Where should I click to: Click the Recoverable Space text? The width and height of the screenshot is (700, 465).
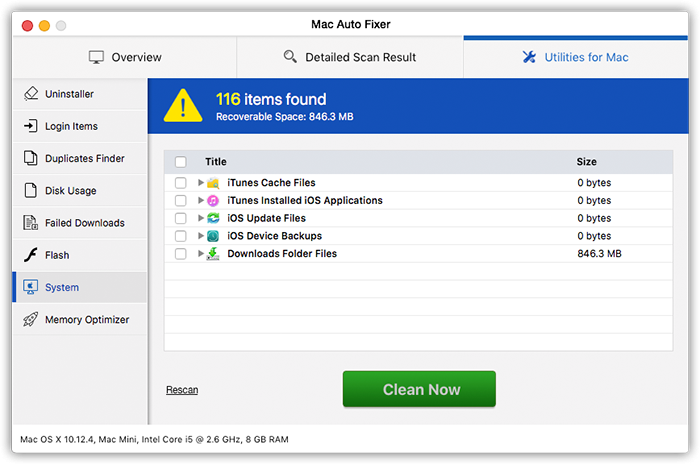[285, 117]
